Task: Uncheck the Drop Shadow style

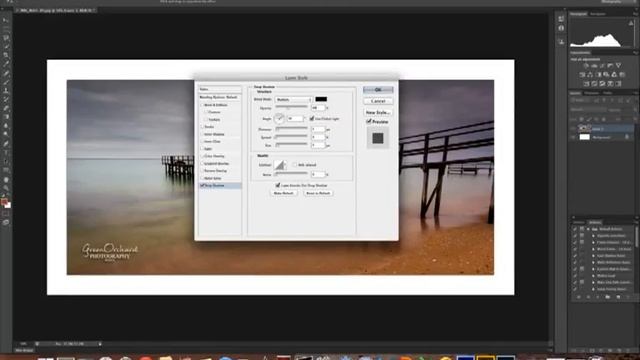Action: click(x=202, y=186)
